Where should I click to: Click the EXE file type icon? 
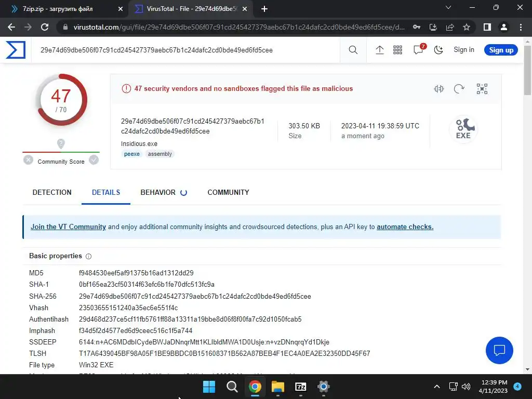point(463,129)
